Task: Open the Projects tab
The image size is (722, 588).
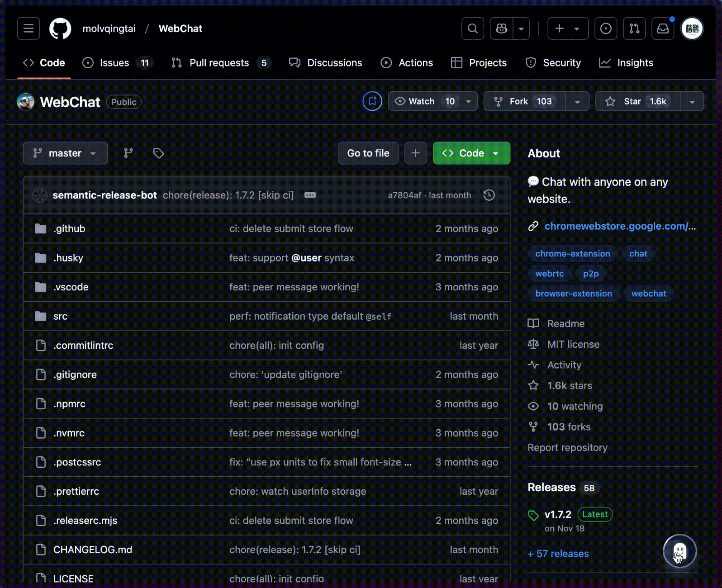Action: pos(479,63)
